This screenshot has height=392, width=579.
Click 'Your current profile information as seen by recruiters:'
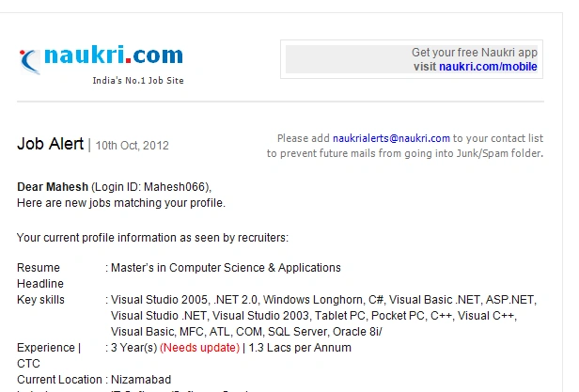click(x=152, y=238)
